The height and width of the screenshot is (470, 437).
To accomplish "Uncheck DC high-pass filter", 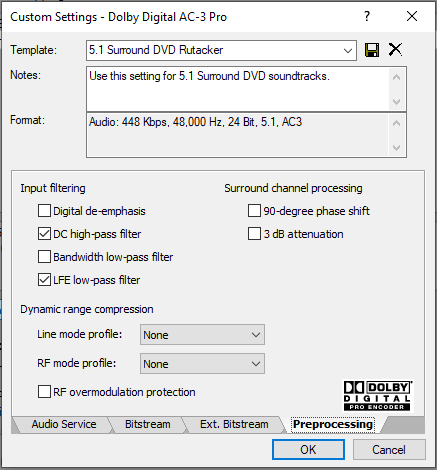I will pyautogui.click(x=44, y=234).
